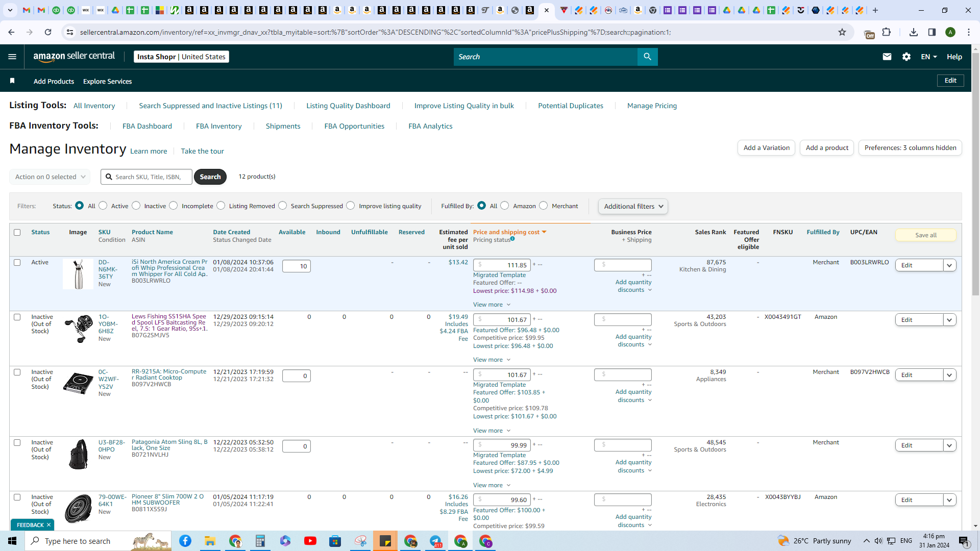The height and width of the screenshot is (551, 980).
Task: Open Listing Quality Dashboard
Action: click(x=348, y=106)
